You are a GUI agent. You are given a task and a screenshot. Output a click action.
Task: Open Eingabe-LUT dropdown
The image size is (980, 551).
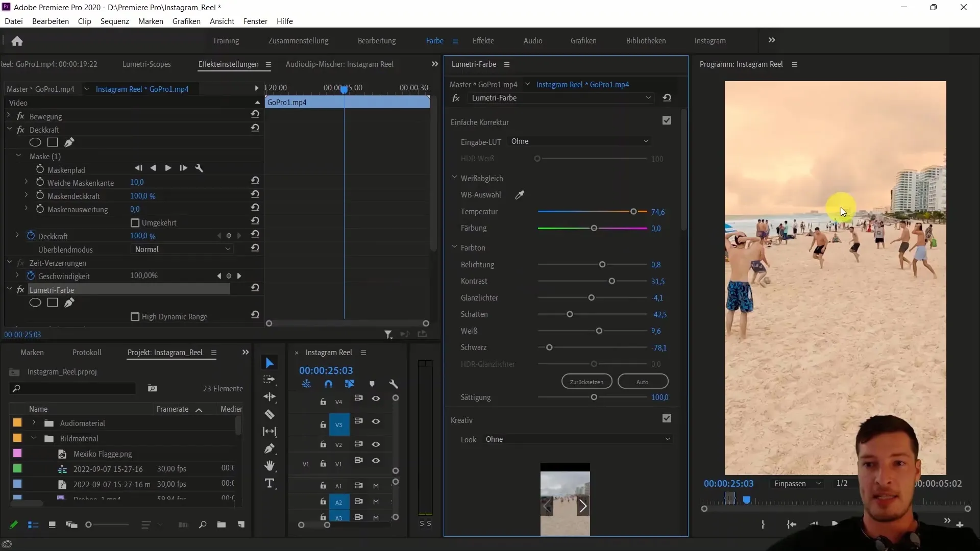[x=580, y=141]
